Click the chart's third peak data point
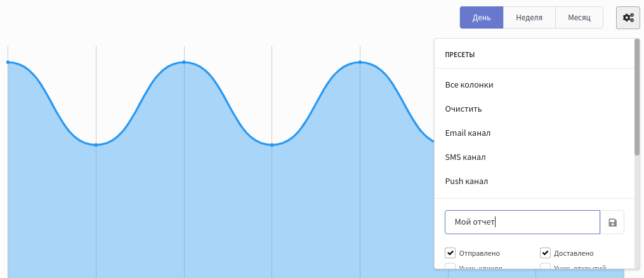The height and width of the screenshot is (278, 644). [x=360, y=62]
